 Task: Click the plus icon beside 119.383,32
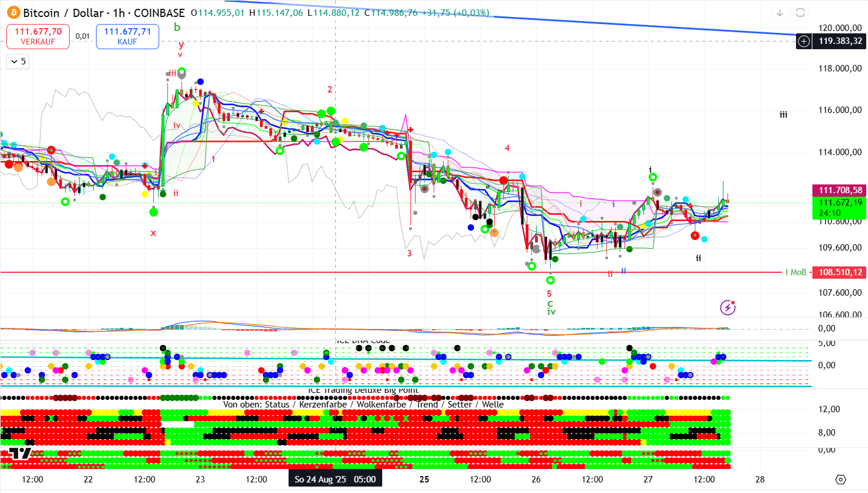click(804, 41)
